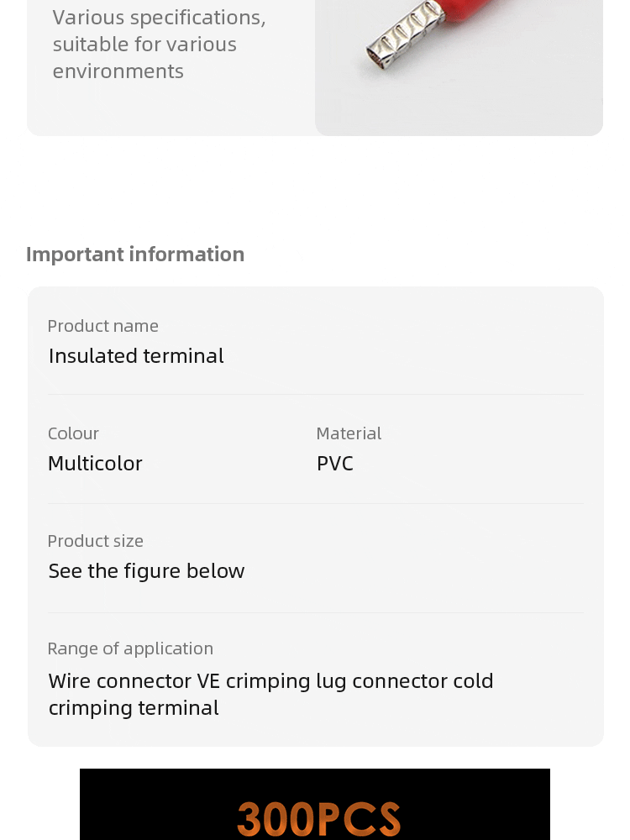Click See the figure below text
The image size is (630, 840).
pos(146,571)
